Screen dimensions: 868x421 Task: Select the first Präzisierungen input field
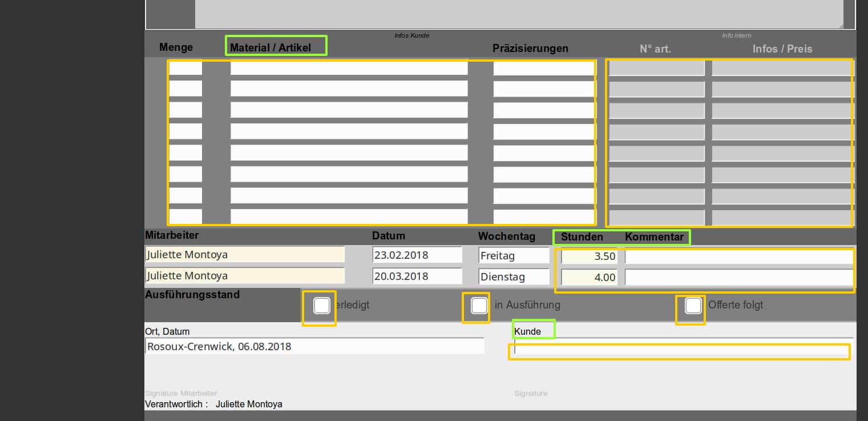click(543, 68)
